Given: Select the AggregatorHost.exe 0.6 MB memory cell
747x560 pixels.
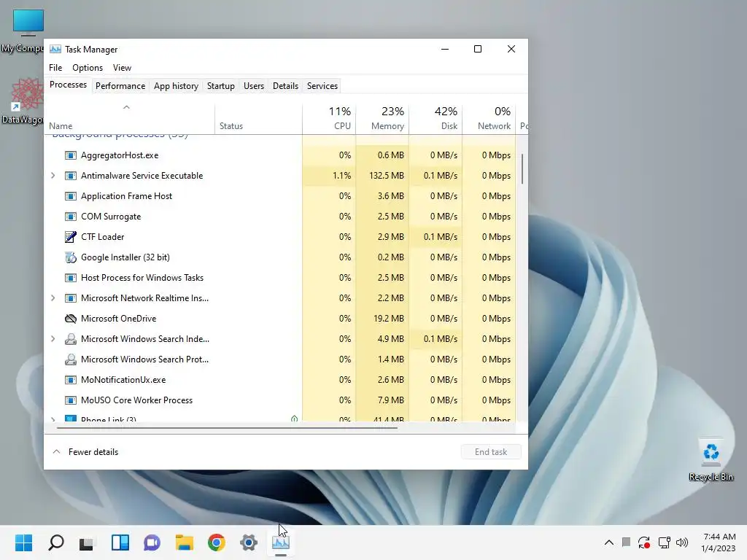Looking at the screenshot, I should [x=382, y=155].
